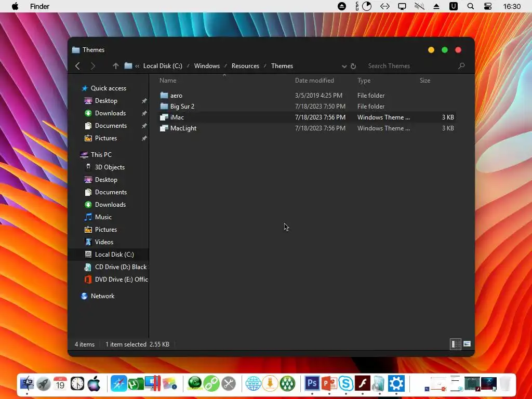Select the iMac theme file
Screen dimensions: 532x399
click(x=308, y=117)
